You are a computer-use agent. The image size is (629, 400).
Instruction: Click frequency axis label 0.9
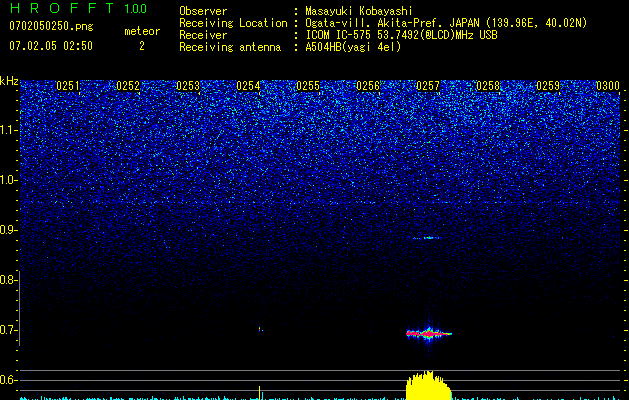[x=8, y=230]
